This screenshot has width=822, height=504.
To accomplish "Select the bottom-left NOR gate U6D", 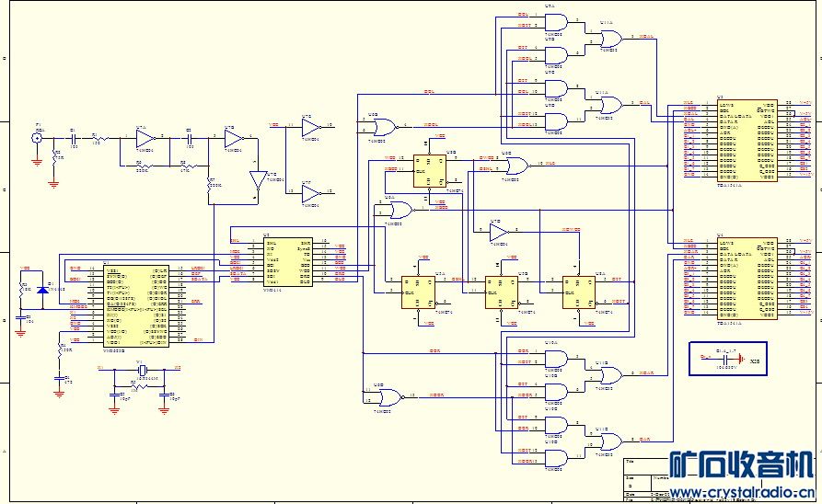I will coord(390,397).
